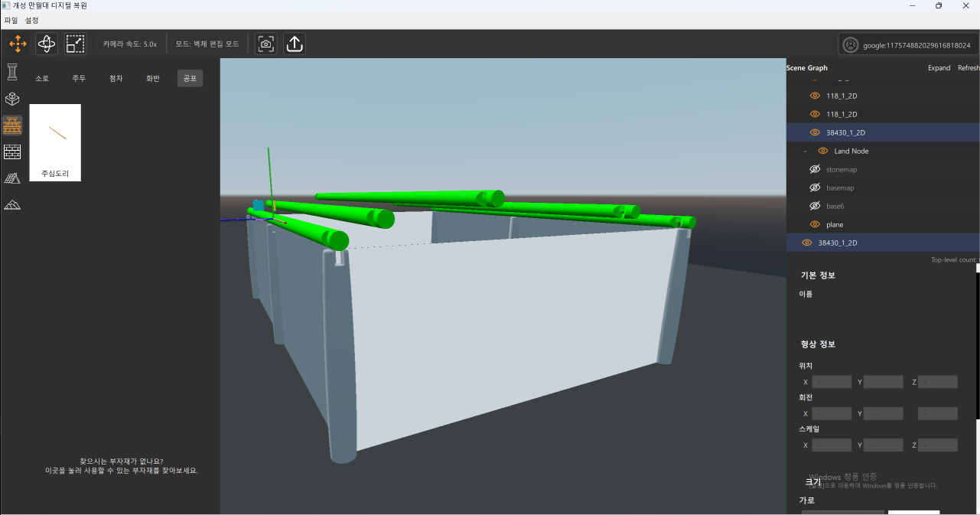Click the export/upload icon
Screen dimensions: 980x515
click(295, 44)
